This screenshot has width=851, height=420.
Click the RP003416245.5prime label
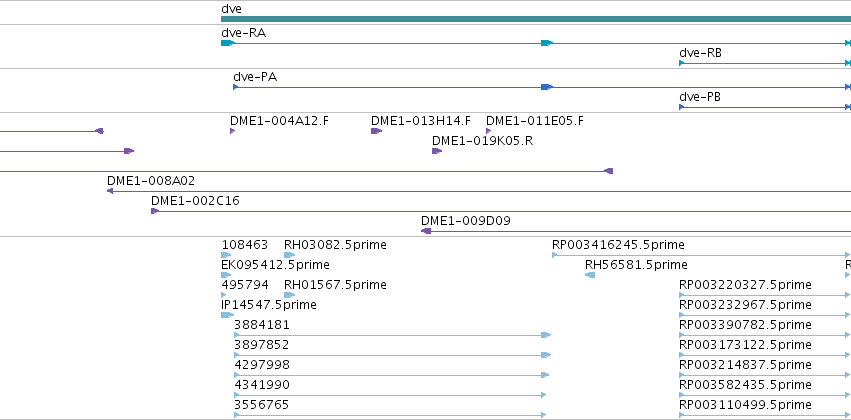tap(618, 245)
